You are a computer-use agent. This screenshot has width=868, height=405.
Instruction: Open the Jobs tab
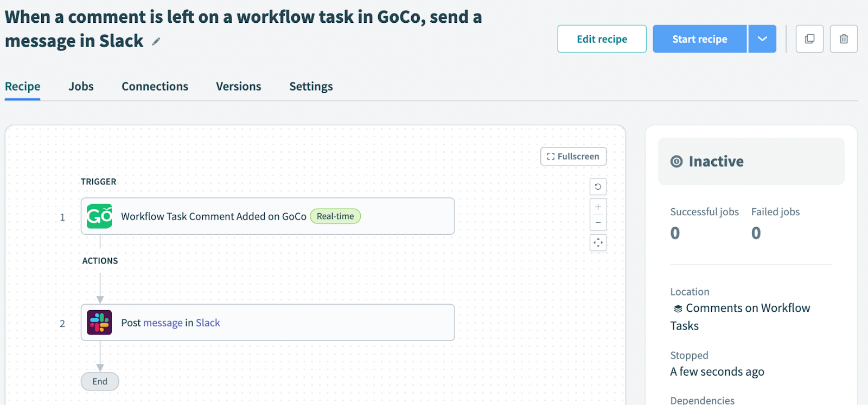click(81, 87)
